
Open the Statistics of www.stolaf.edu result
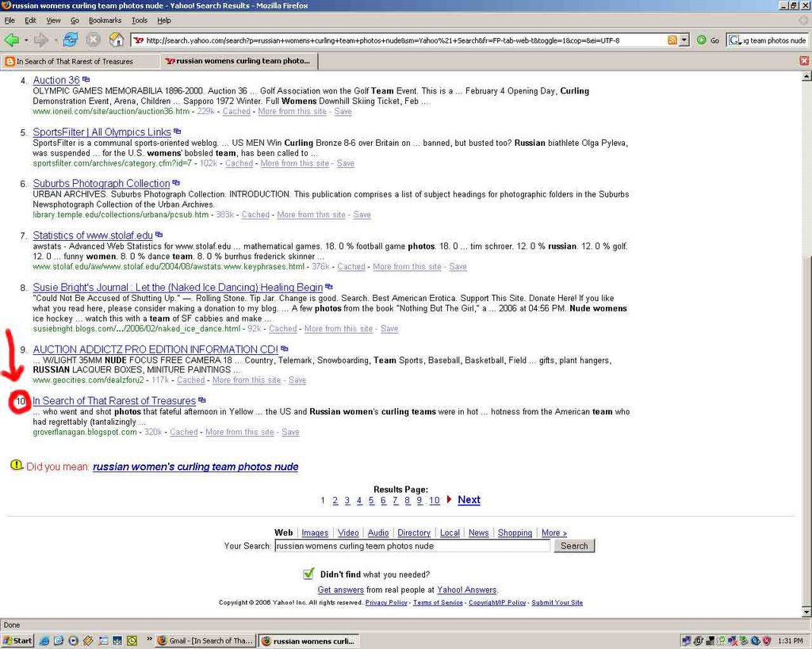click(94, 235)
